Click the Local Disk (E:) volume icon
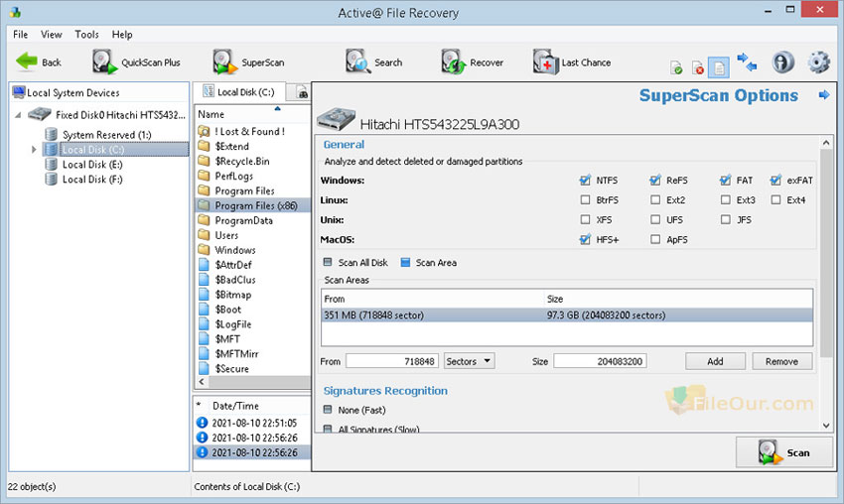This screenshot has height=504, width=844. 51,164
